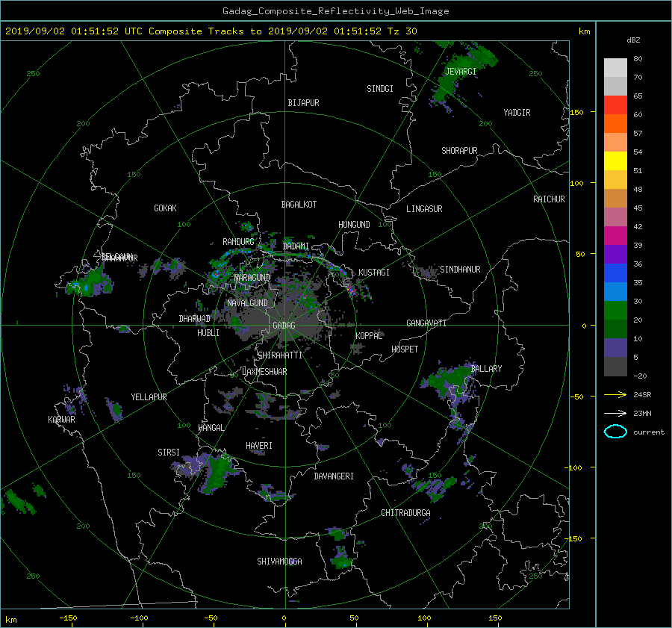
Task: Select the gray 70–65 dBZ swatch
Action: point(615,87)
